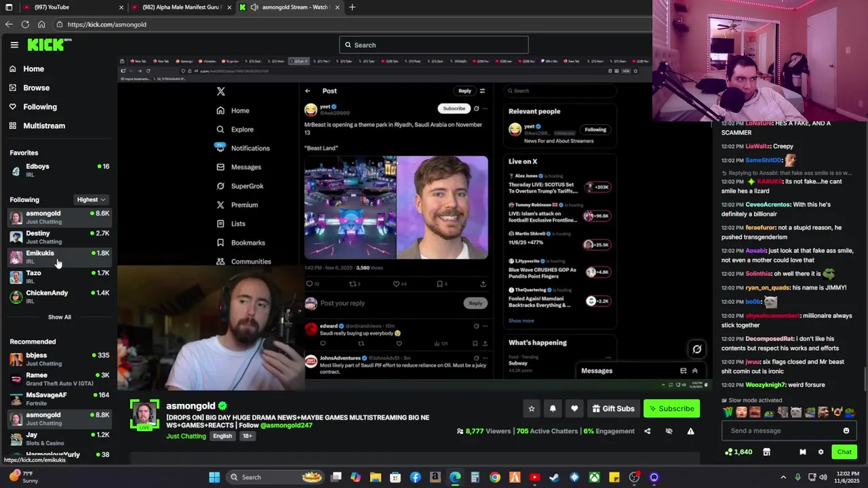Toggle the notification bell for asmongold
Viewport: 868px width, 488px height.
553,409
